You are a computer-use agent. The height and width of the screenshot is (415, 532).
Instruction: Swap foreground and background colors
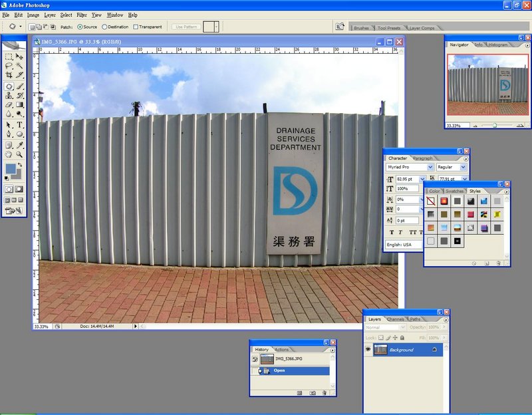(x=20, y=164)
